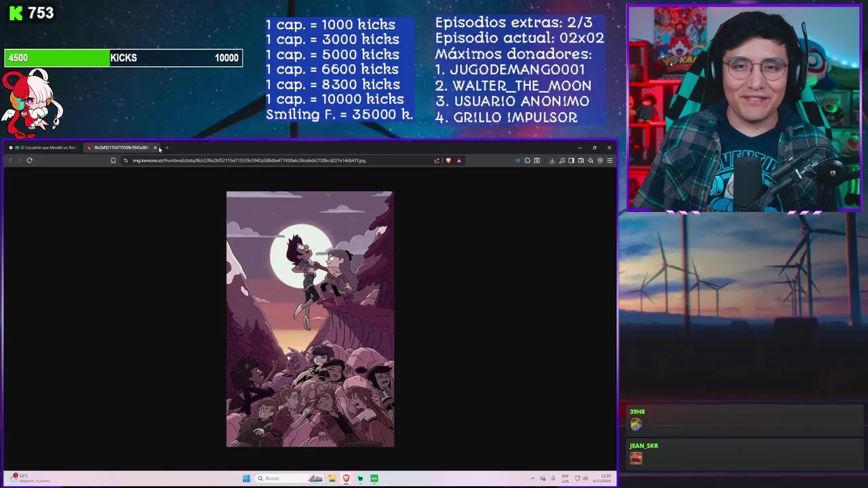Click 'Smiling F. = 35000 k.' line
The image size is (868, 488).
point(339,115)
